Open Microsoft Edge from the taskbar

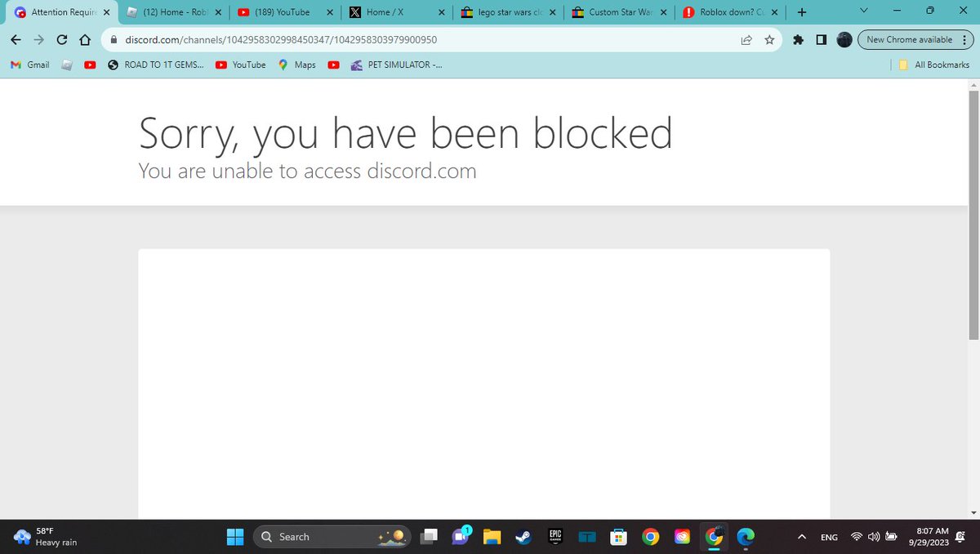click(x=746, y=537)
